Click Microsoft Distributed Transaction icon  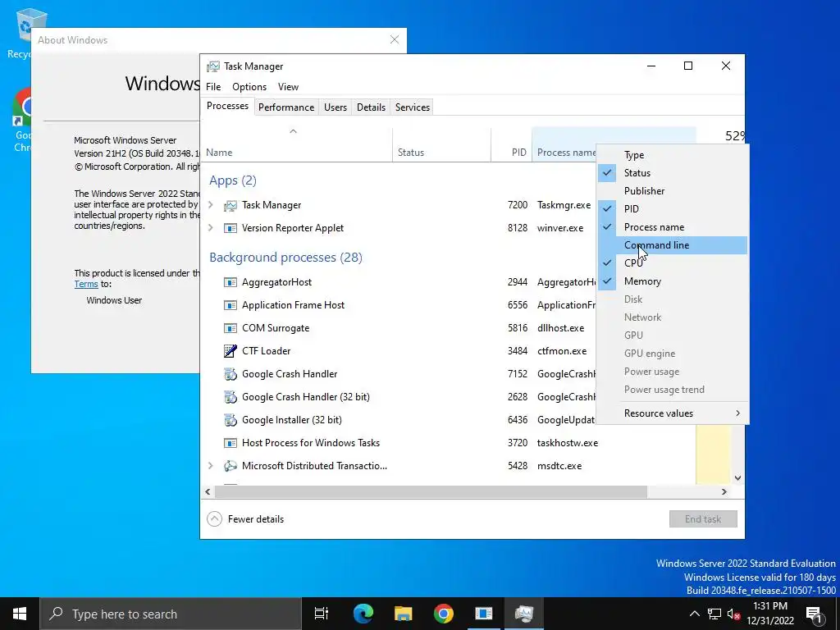pyautogui.click(x=231, y=466)
